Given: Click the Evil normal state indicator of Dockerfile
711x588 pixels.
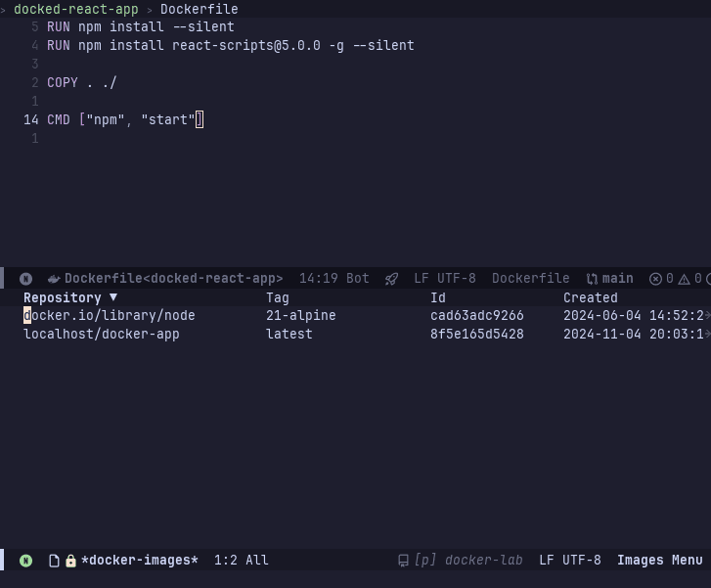Looking at the screenshot, I should click(25, 279).
